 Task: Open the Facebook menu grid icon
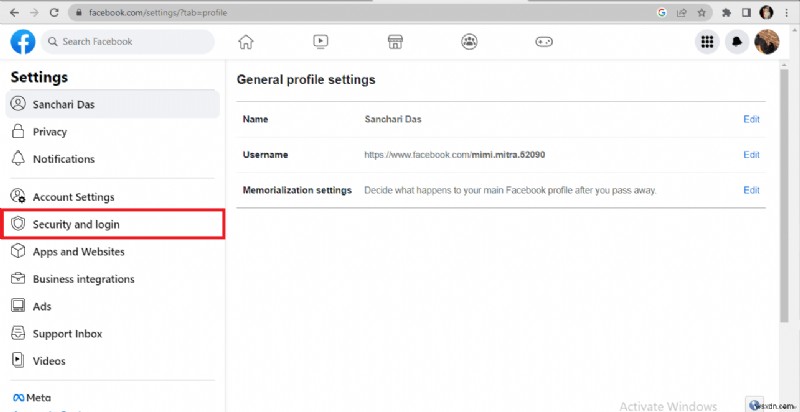pyautogui.click(x=707, y=42)
